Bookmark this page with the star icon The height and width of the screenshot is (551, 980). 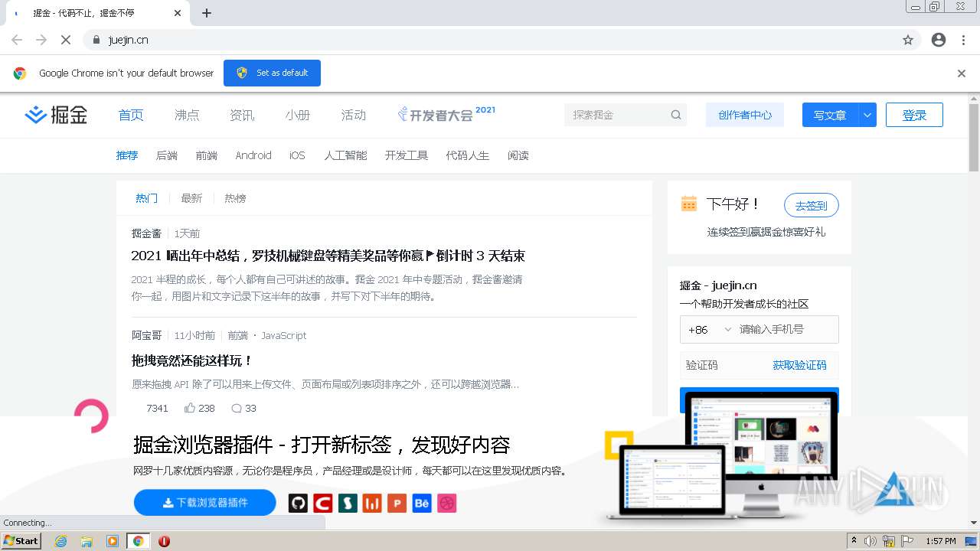pos(908,40)
